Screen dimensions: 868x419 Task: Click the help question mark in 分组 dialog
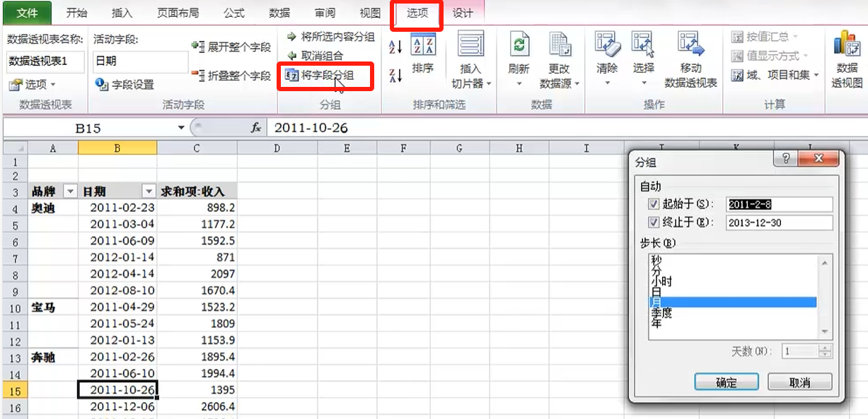point(785,158)
